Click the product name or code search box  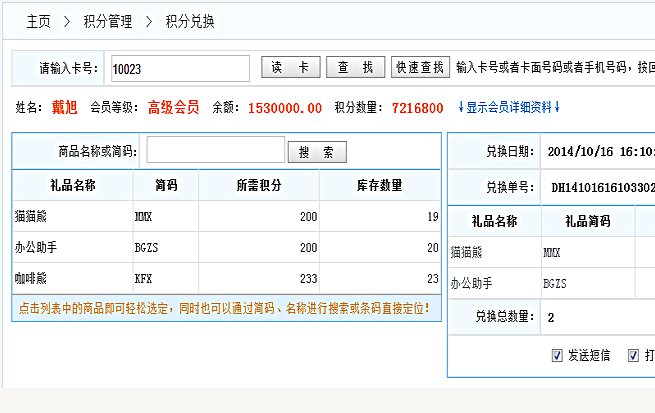215,151
